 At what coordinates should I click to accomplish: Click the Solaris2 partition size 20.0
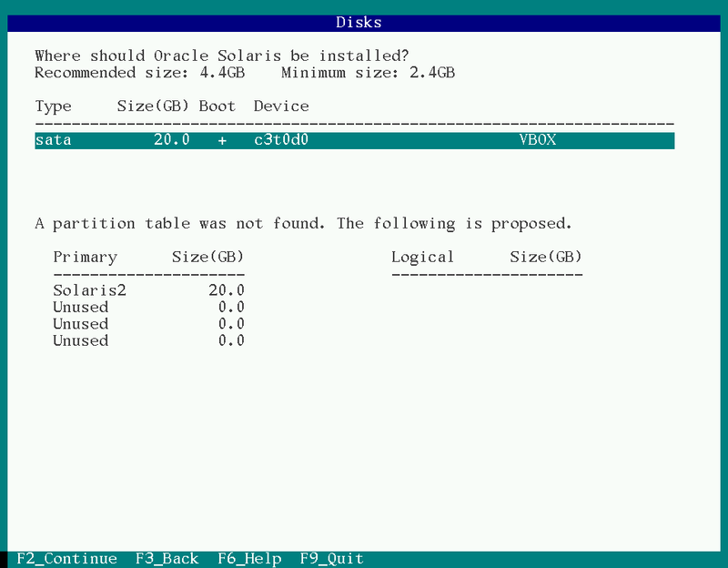coord(227,290)
